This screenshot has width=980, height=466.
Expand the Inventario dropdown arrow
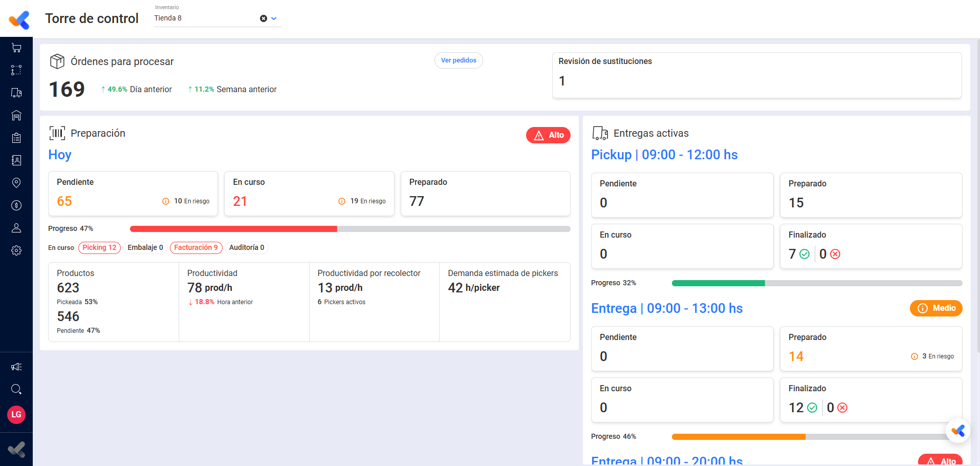[274, 18]
